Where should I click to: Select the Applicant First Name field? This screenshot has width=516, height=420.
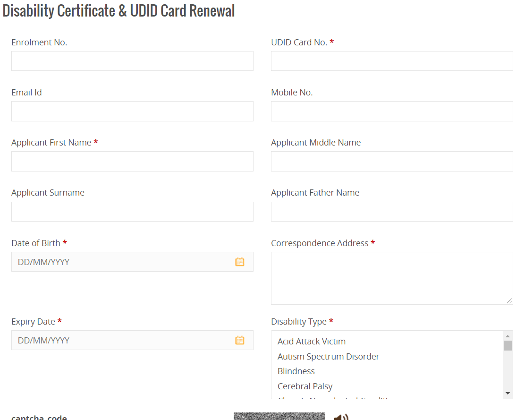point(132,161)
